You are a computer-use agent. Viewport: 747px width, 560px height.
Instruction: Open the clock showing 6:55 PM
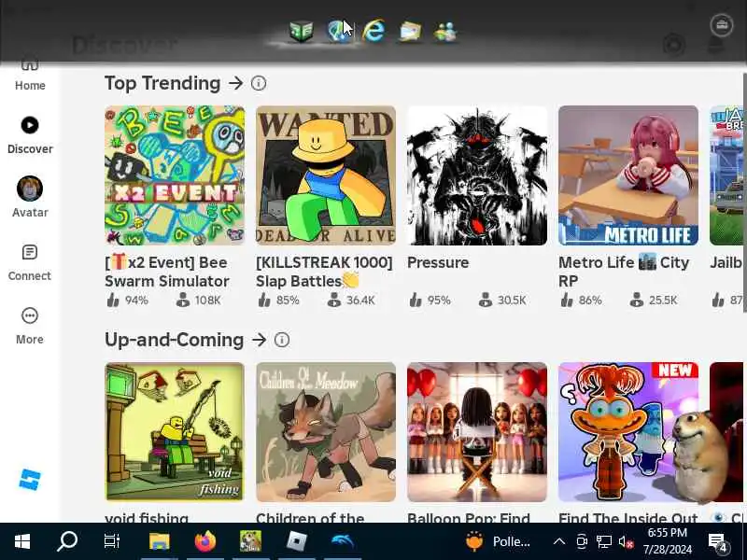pos(668,541)
